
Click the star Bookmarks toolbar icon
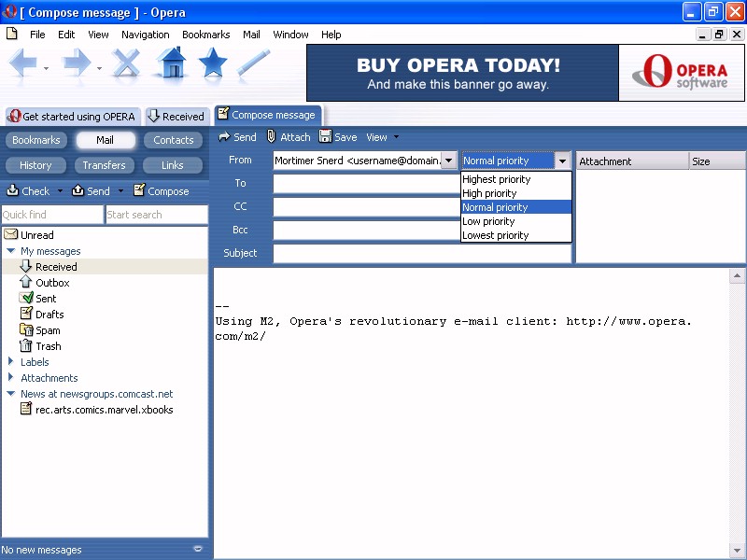(x=213, y=63)
